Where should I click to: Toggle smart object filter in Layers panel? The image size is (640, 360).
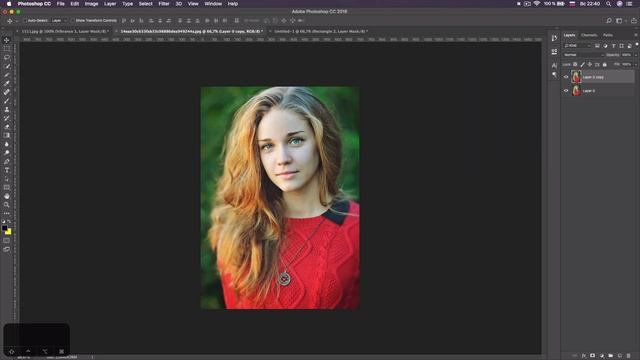point(629,46)
